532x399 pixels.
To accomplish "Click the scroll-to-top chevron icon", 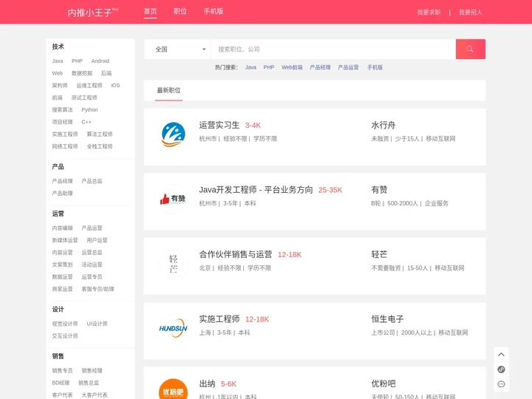I will tap(501, 355).
